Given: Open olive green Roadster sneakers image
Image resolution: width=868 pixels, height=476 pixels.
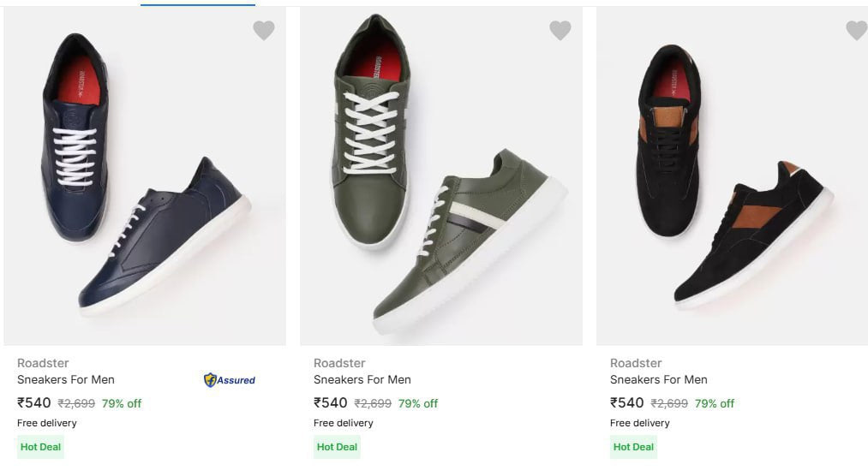Looking at the screenshot, I should [441, 176].
